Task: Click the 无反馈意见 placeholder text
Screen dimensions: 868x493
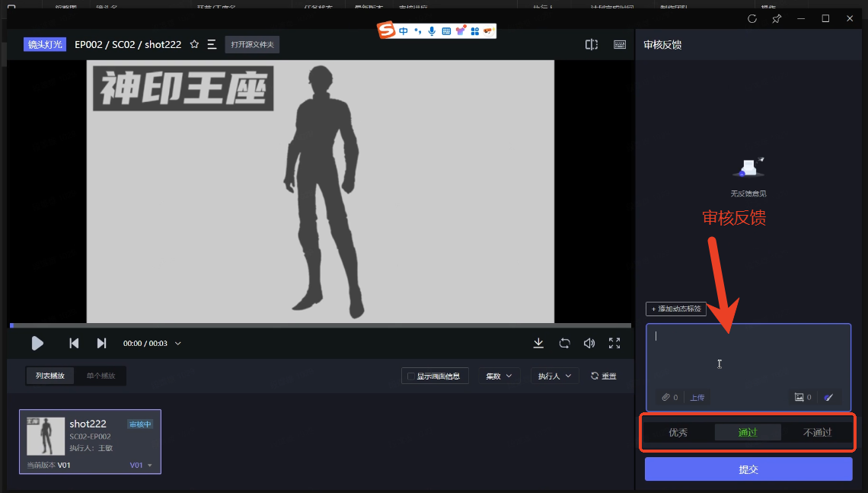Action: tap(748, 194)
